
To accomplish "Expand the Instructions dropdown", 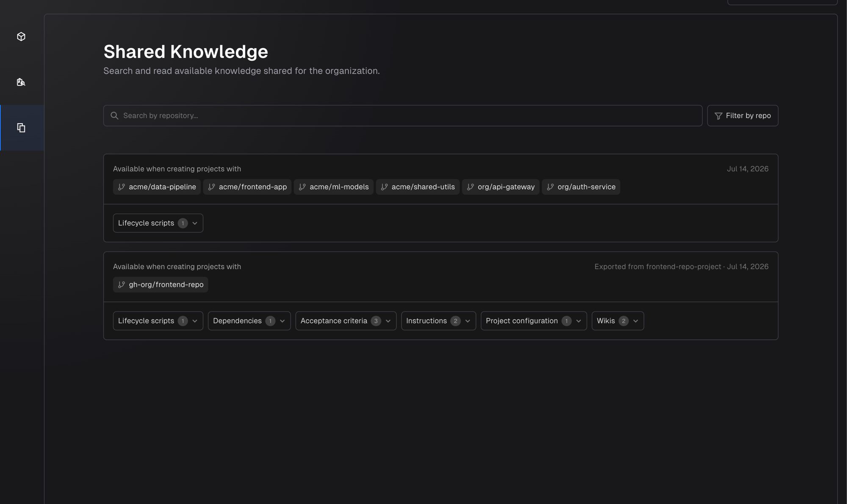I will pyautogui.click(x=438, y=321).
